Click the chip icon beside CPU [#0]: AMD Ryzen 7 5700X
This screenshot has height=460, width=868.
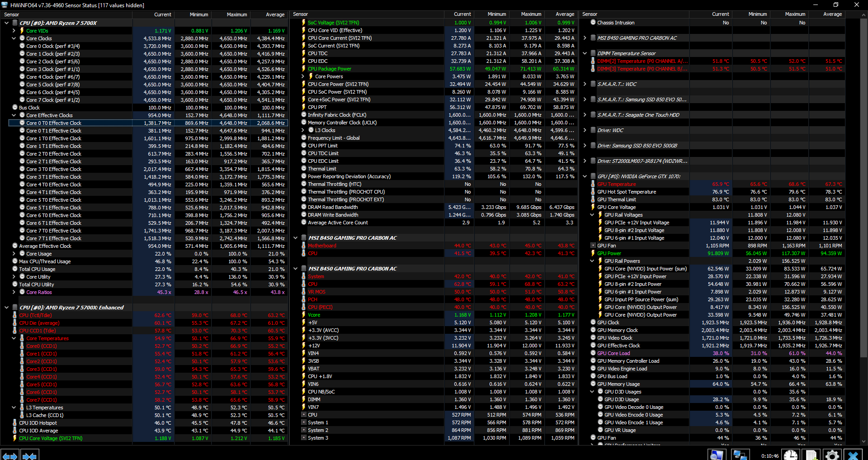pos(15,23)
